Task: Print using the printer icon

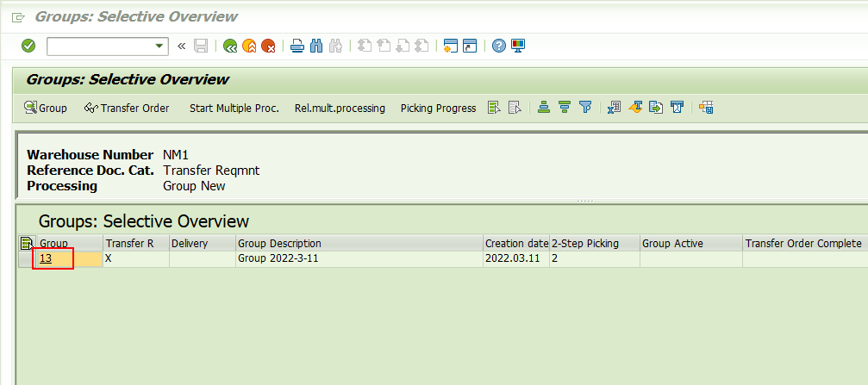Action: point(297,46)
